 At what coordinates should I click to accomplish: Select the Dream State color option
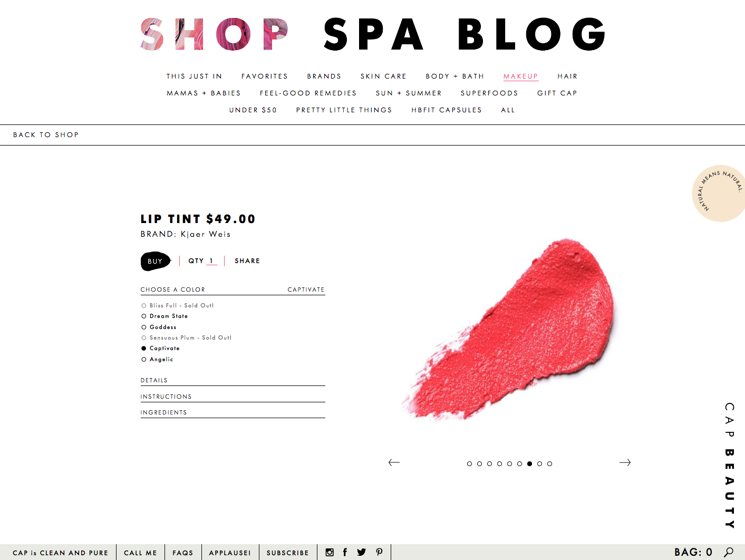pyautogui.click(x=165, y=316)
